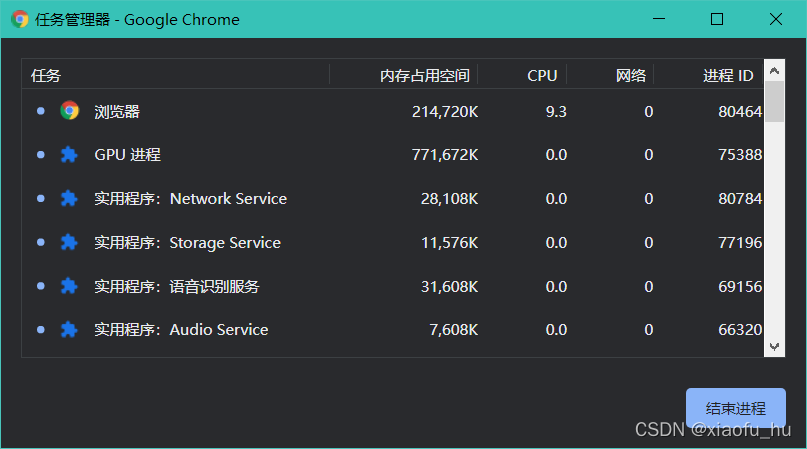Sort by the 任务 column header
Screen dimensions: 807x449
click(x=46, y=75)
